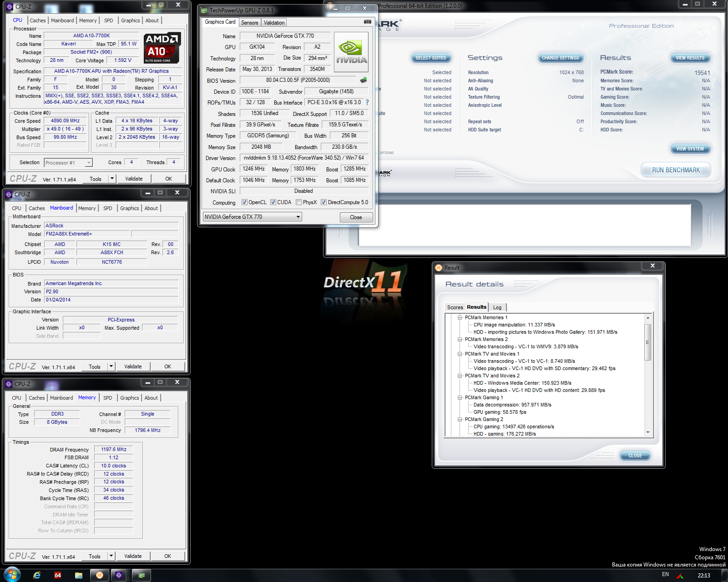The height and width of the screenshot is (582, 728).
Task: Click AMD A10 logo in CPU-Z
Action: tap(162, 48)
